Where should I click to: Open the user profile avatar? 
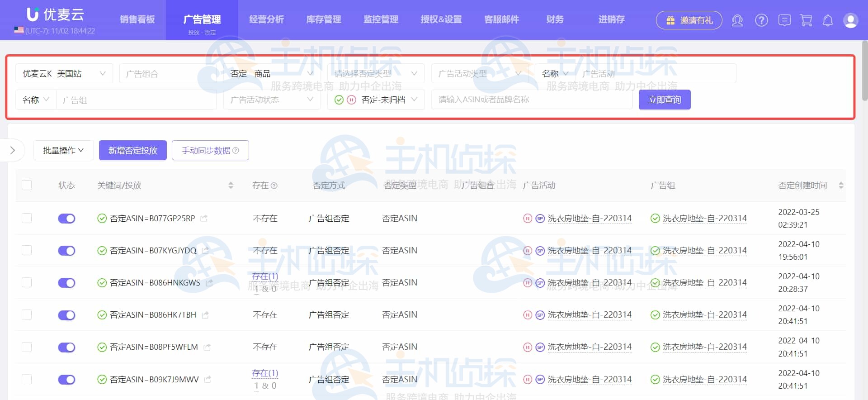pos(850,20)
